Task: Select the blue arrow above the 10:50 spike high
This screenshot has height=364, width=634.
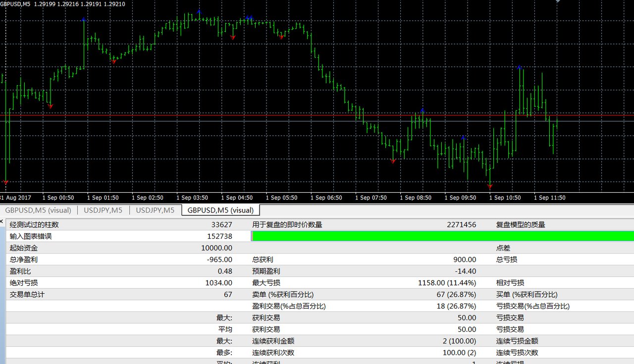Action: 519,67
